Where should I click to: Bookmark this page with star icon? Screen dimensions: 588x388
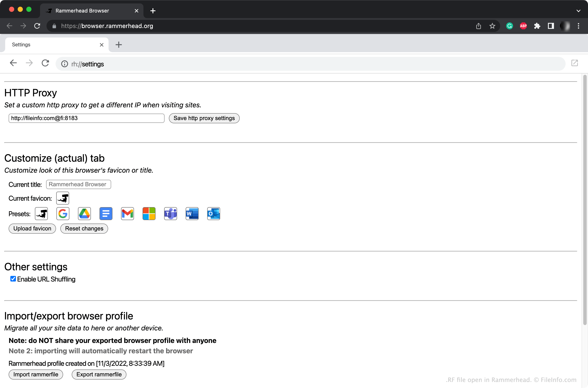tap(492, 26)
